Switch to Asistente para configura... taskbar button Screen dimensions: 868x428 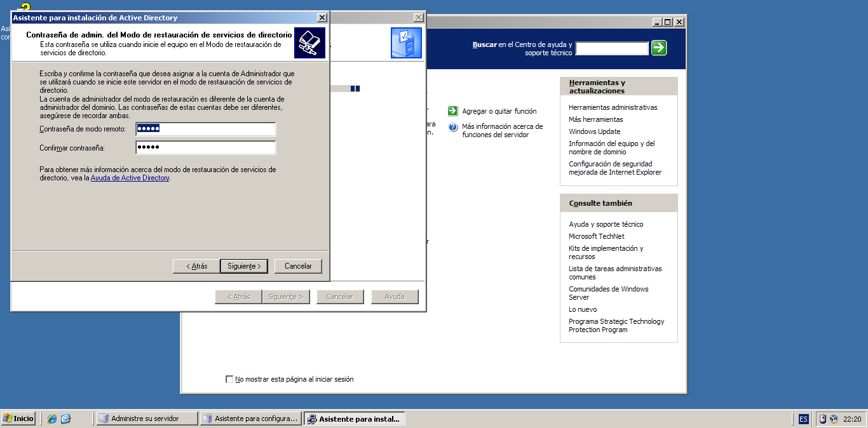click(250, 418)
